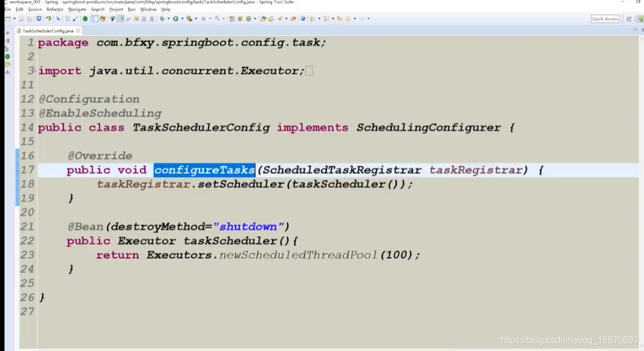Expand the Run dropdown arrow
644x351 pixels.
pyautogui.click(x=182, y=19)
